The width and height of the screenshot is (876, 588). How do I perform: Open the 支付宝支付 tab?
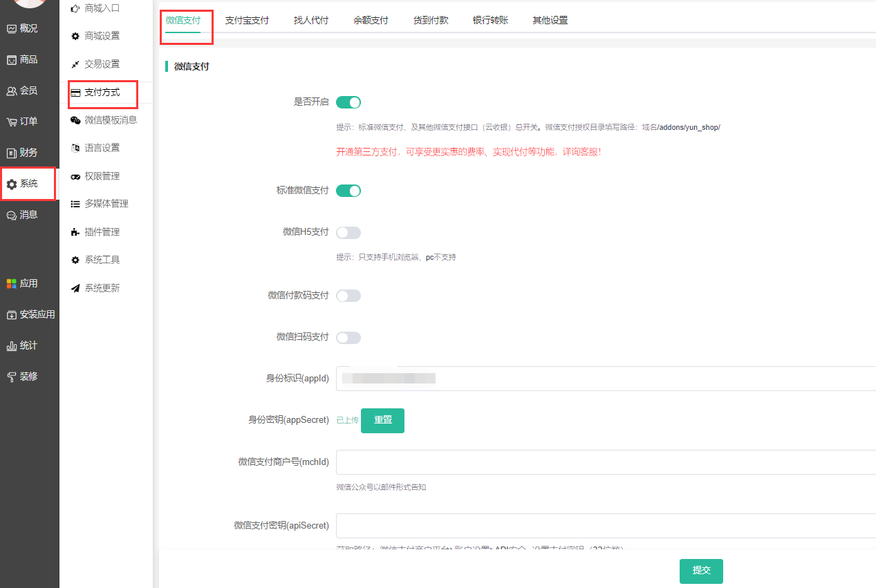point(247,20)
